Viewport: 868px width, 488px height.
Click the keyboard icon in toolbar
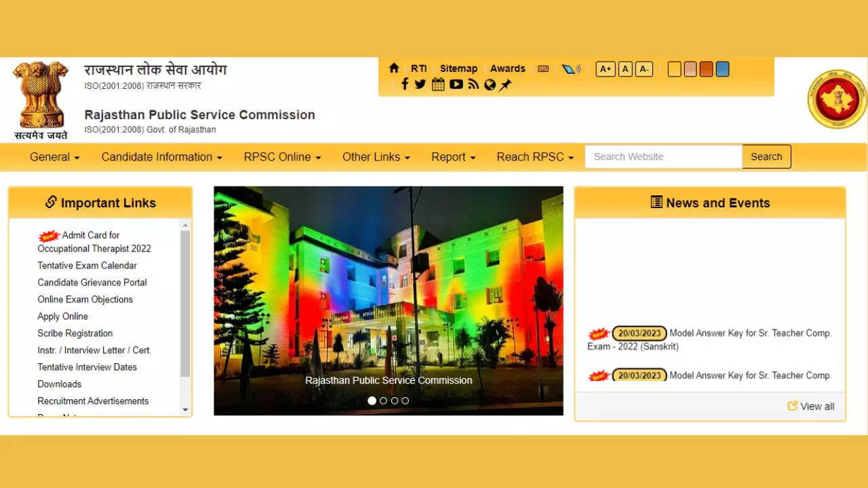point(543,68)
